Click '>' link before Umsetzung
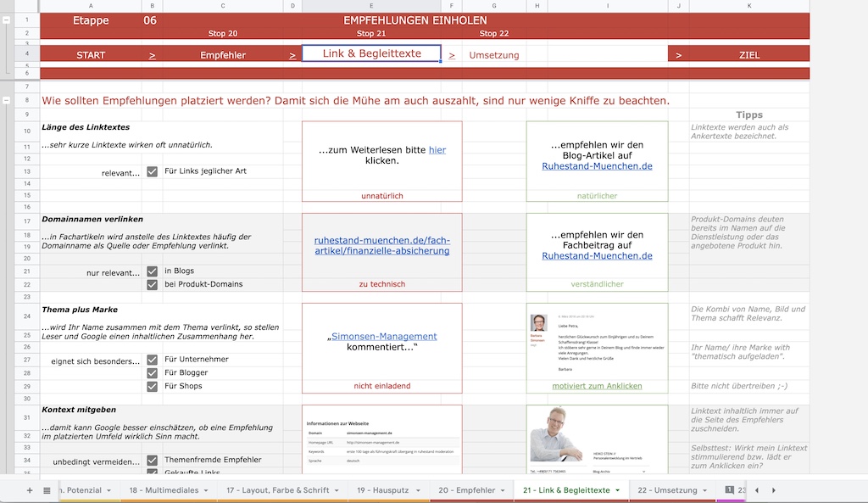Image resolution: width=868 pixels, height=503 pixels. pyautogui.click(x=452, y=55)
